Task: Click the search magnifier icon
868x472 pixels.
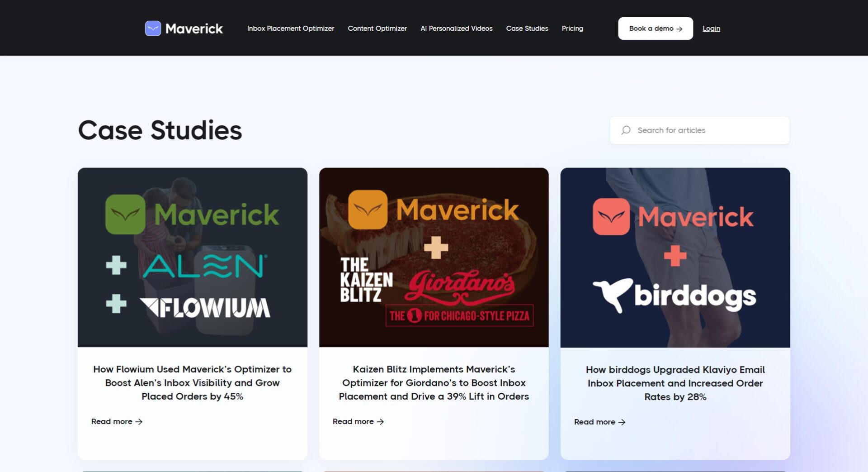Action: pos(626,130)
